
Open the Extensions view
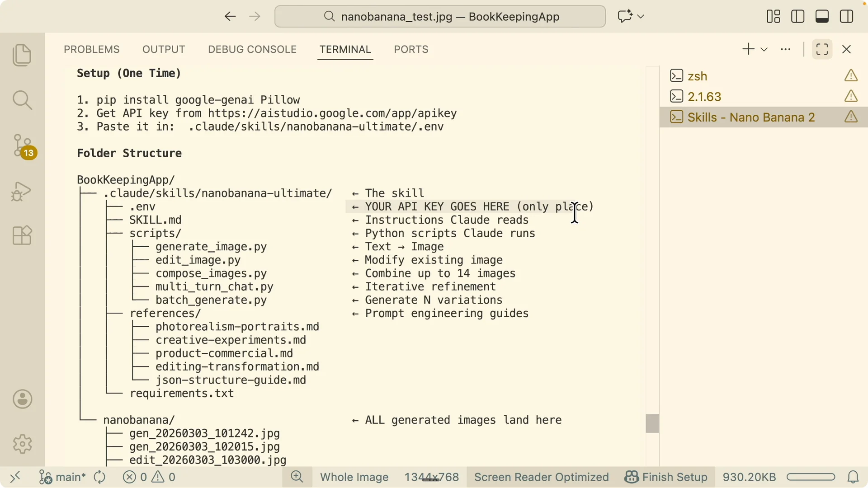click(x=22, y=235)
